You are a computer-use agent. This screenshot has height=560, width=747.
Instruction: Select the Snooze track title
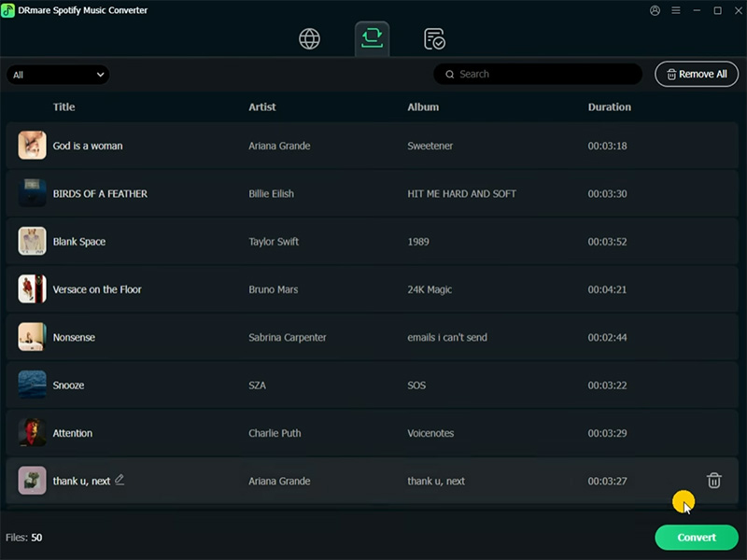click(x=68, y=385)
